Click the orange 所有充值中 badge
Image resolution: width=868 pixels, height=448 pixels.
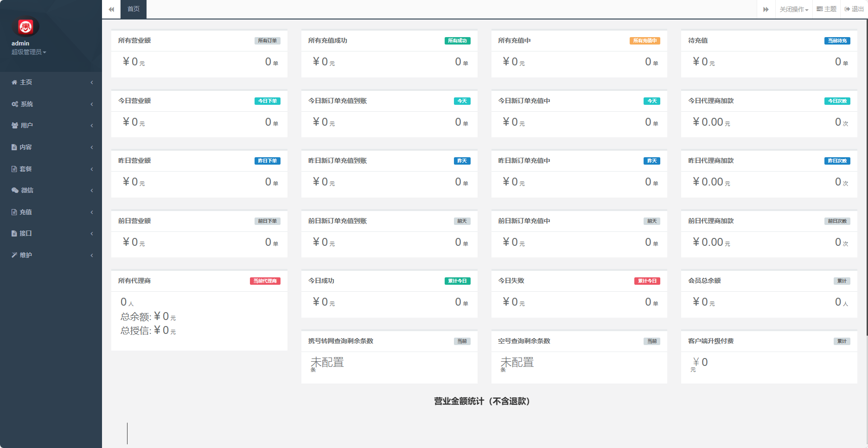tap(645, 41)
